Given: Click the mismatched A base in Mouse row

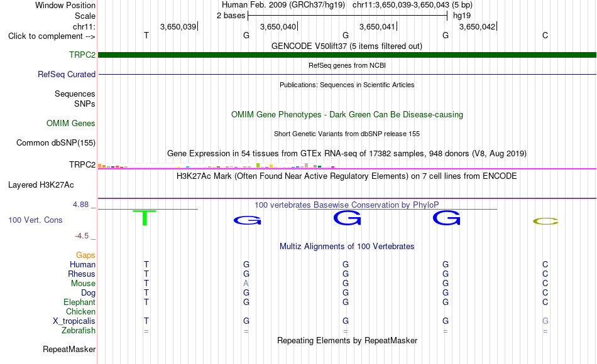Looking at the screenshot, I should click(246, 284).
